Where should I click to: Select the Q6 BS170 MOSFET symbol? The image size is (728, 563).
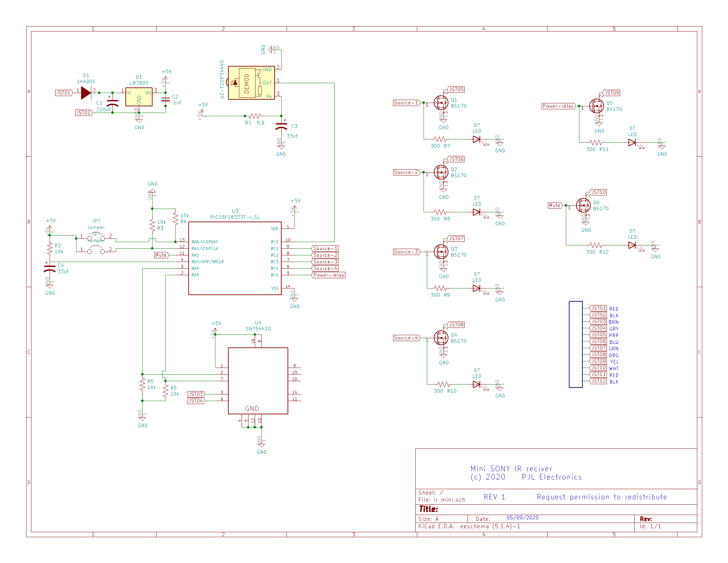click(x=583, y=205)
